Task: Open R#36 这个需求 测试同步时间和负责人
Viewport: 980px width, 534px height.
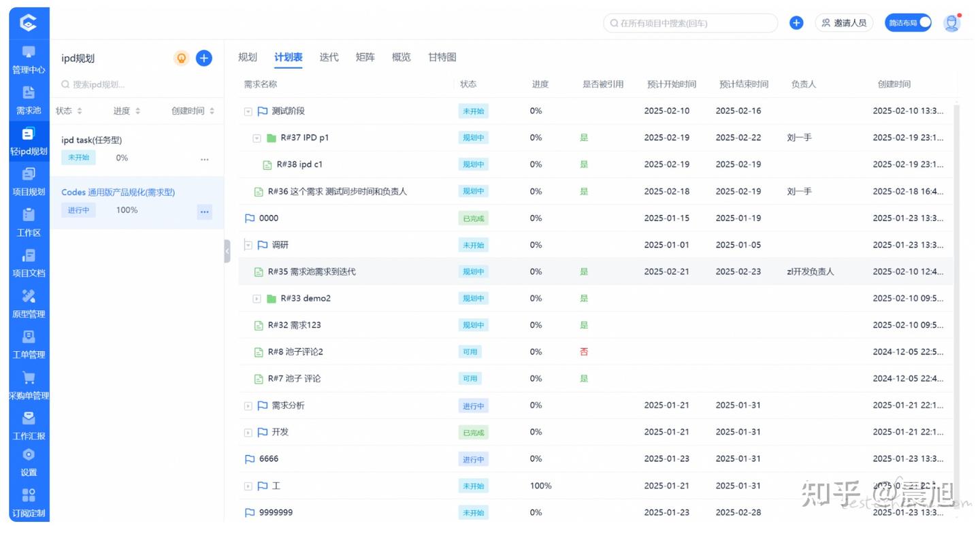Action: 338,192
